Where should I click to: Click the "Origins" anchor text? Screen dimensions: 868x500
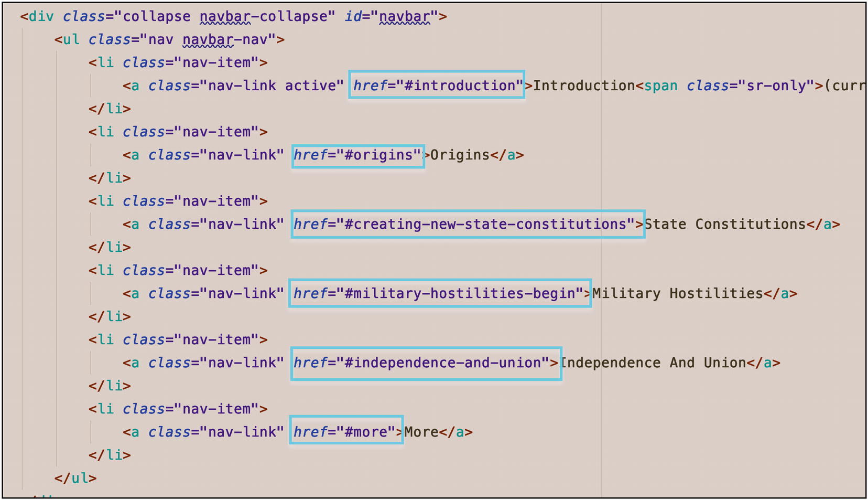click(460, 155)
